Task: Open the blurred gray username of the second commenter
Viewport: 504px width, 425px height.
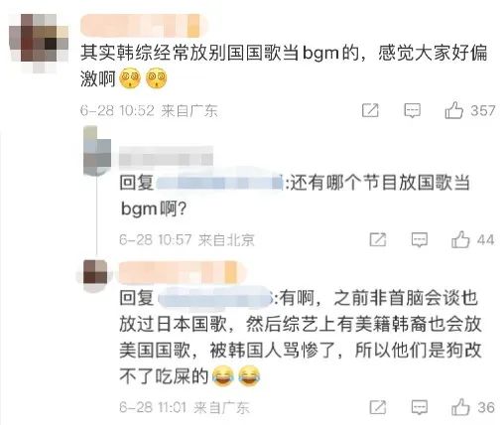Action: pos(166,156)
